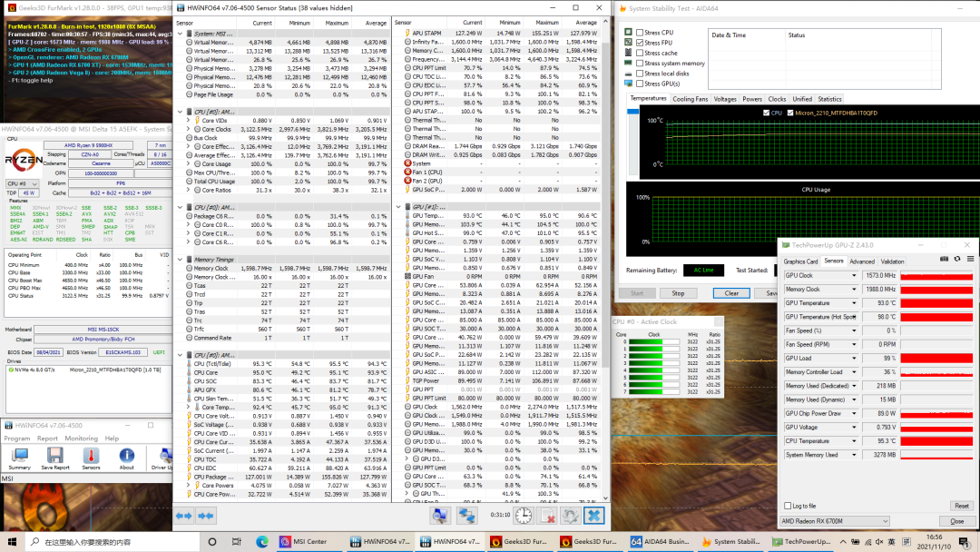
Task: Open the GPU Voltage sensor dropdown
Action: pyautogui.click(x=854, y=428)
